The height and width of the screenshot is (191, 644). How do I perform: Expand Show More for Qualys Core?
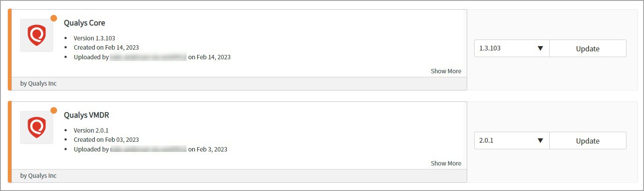pos(446,71)
